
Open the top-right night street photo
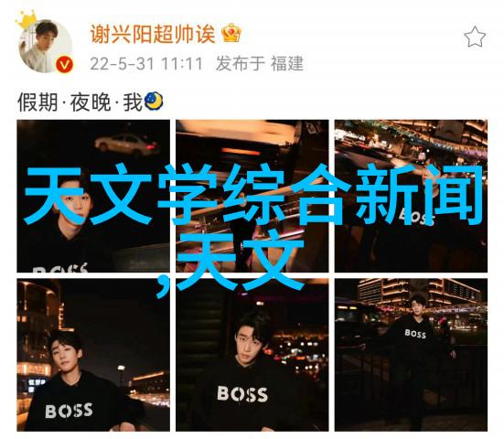click(x=411, y=196)
